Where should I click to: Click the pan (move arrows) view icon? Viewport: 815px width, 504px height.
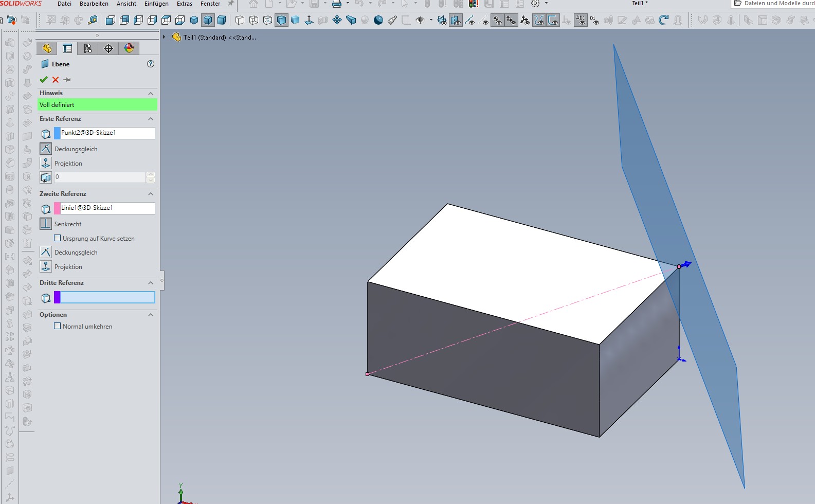337,21
